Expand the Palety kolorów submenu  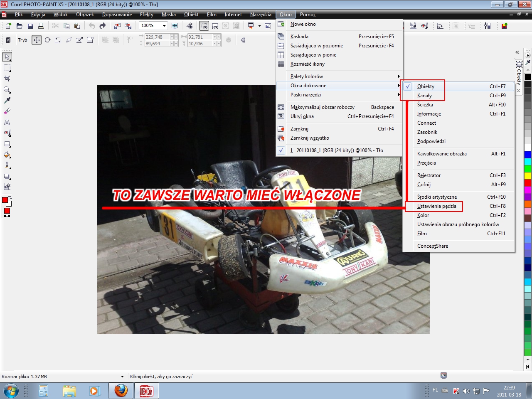(307, 76)
